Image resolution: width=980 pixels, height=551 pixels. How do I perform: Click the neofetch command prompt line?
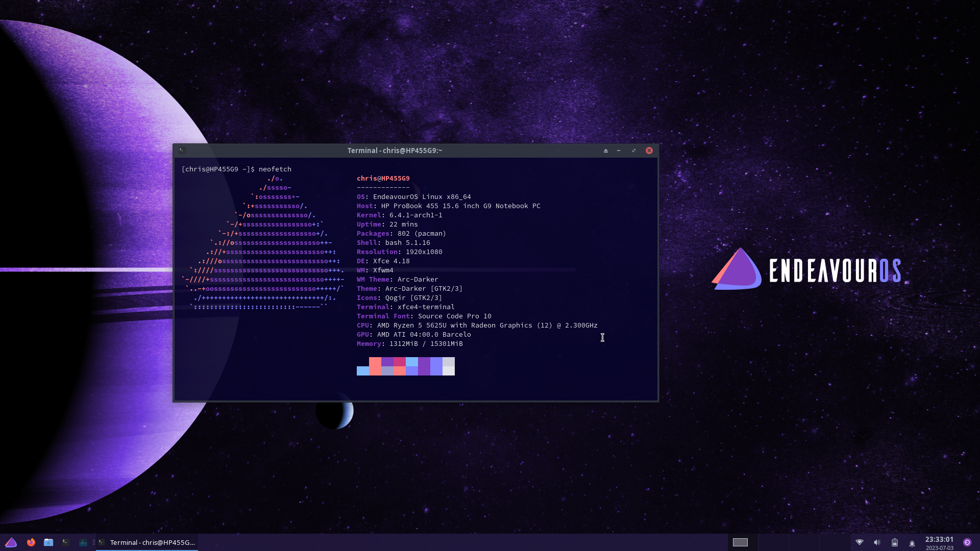(236, 169)
